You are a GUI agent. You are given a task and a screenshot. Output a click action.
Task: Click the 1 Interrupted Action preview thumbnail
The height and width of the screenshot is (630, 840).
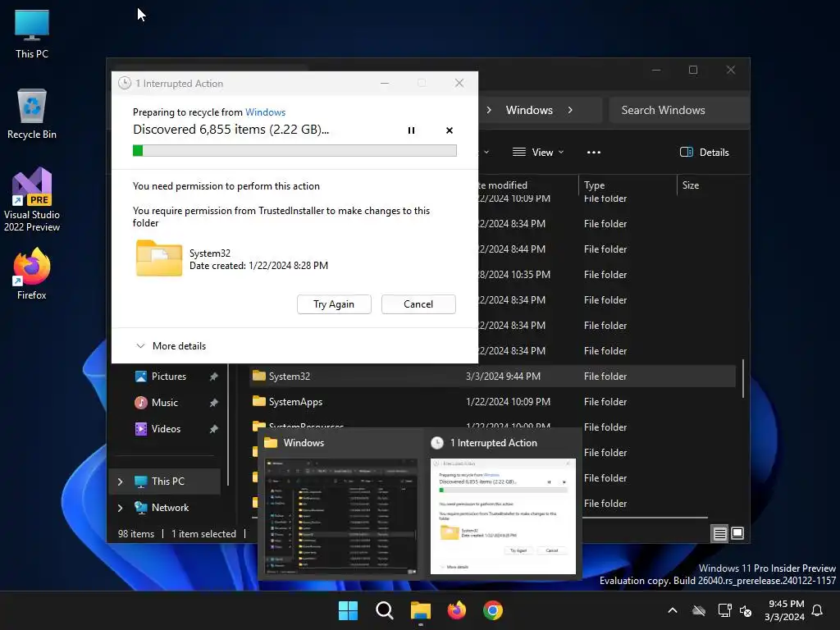point(503,517)
